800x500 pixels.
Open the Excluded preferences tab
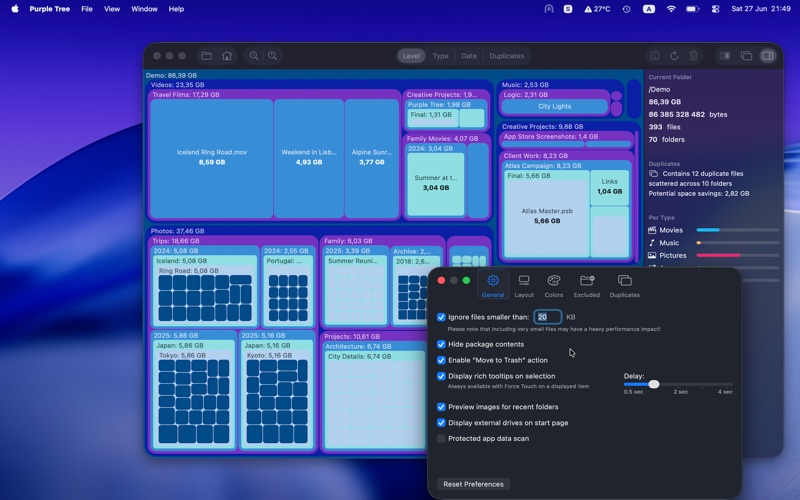tap(587, 286)
